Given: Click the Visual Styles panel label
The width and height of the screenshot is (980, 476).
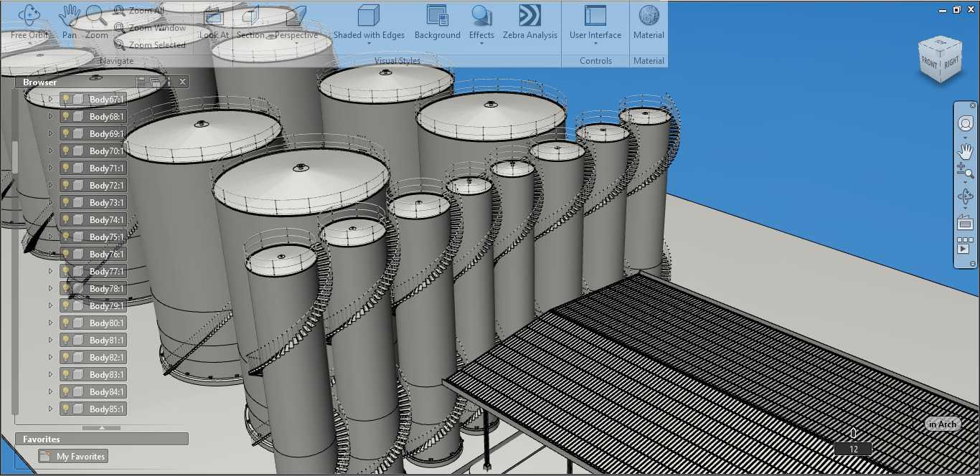Looking at the screenshot, I should pos(397,61).
